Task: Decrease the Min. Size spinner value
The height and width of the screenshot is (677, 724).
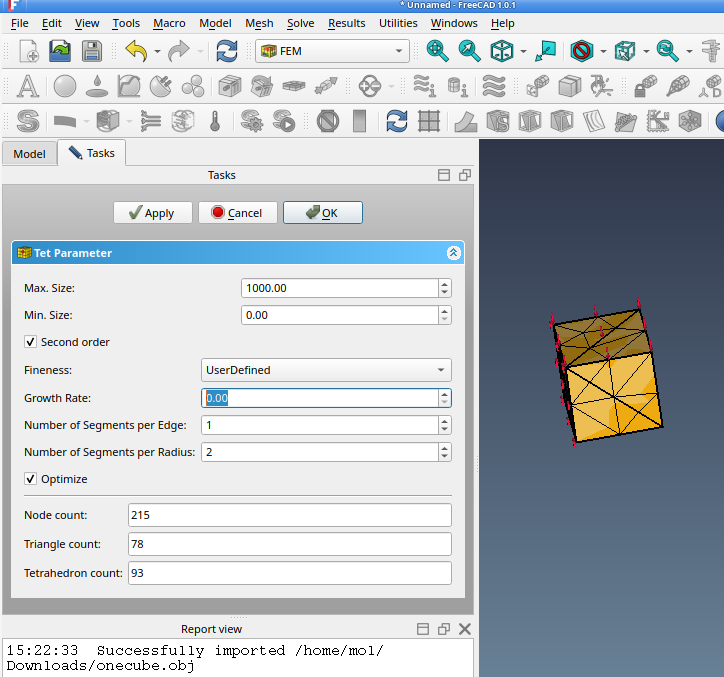Action: point(444,319)
